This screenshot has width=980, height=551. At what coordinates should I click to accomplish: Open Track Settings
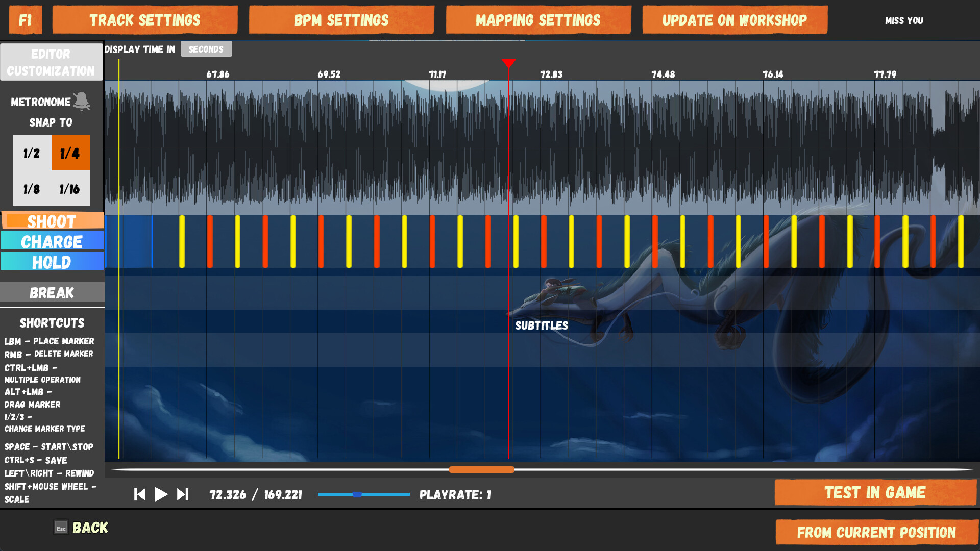pos(145,19)
